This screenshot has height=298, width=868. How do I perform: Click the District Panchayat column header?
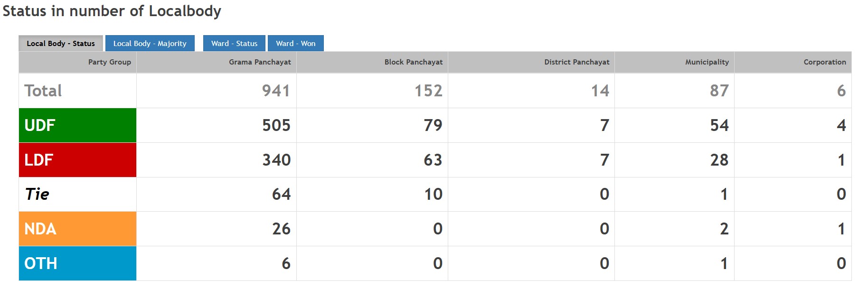coord(576,62)
